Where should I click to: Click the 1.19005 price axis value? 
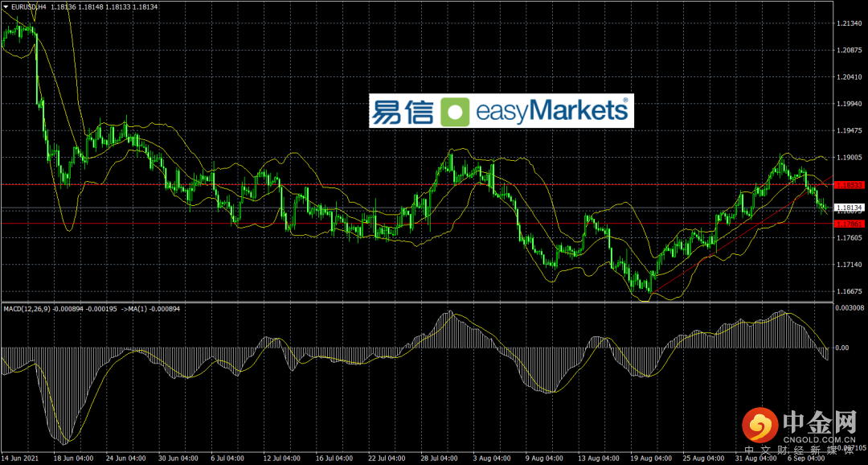(850, 158)
